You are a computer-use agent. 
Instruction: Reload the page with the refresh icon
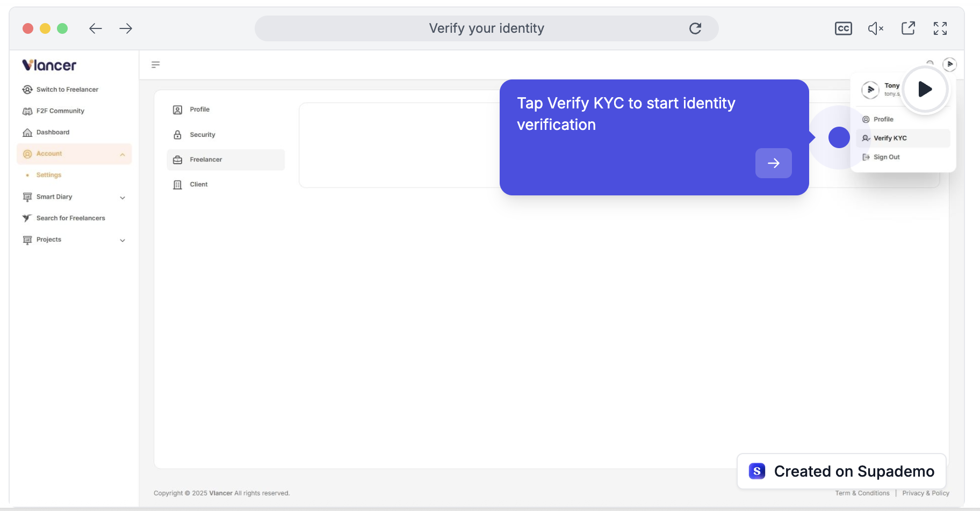click(695, 28)
